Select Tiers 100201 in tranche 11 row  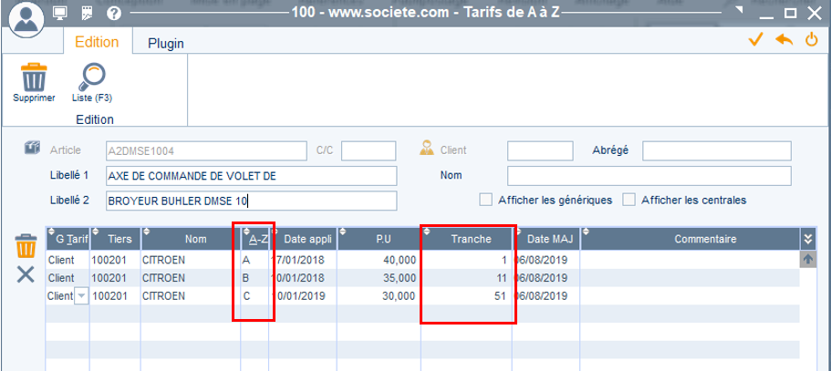(x=115, y=278)
